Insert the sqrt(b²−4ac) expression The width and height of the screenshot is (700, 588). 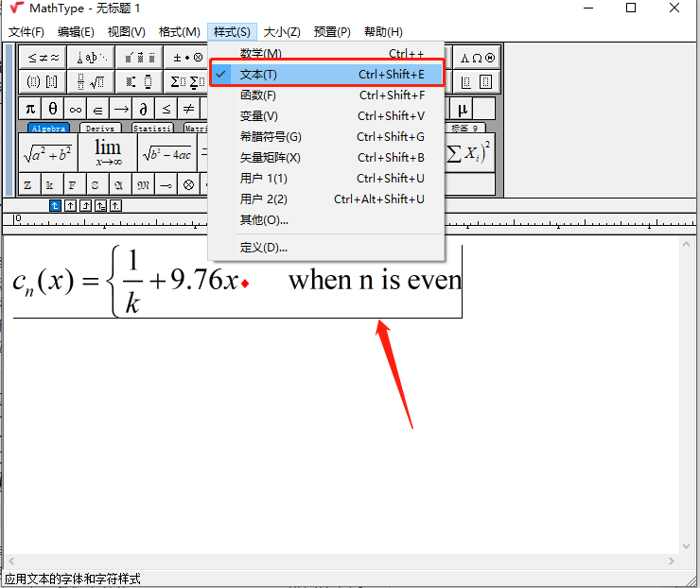pyautogui.click(x=167, y=152)
